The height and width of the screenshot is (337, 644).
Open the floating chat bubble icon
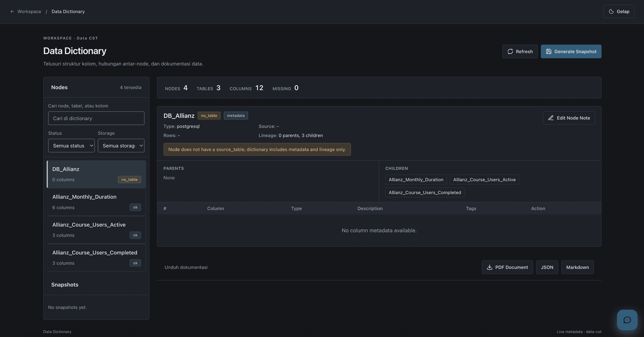pos(627,320)
